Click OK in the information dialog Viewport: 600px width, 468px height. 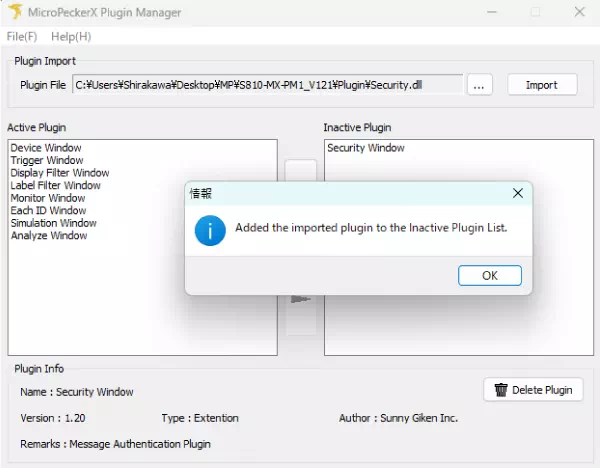(489, 275)
